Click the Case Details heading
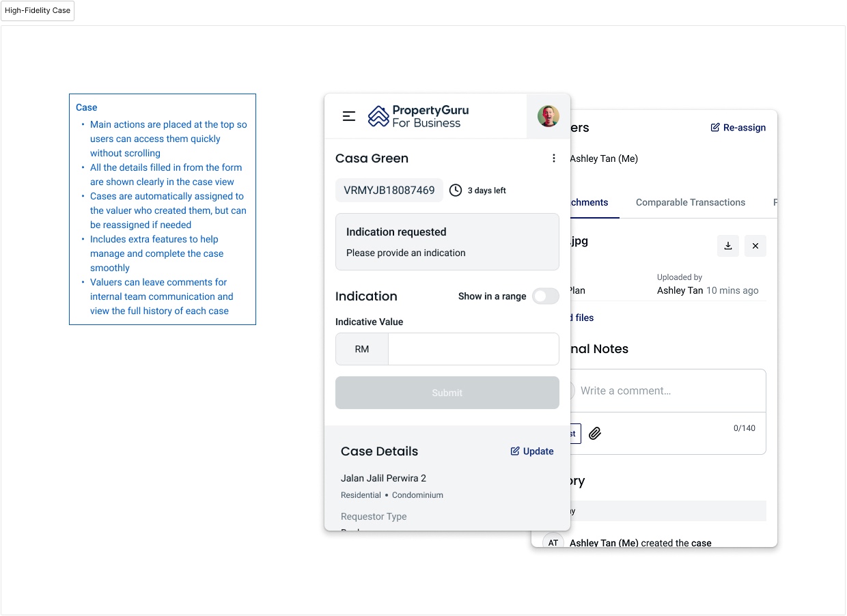The width and height of the screenshot is (847, 616). tap(379, 451)
